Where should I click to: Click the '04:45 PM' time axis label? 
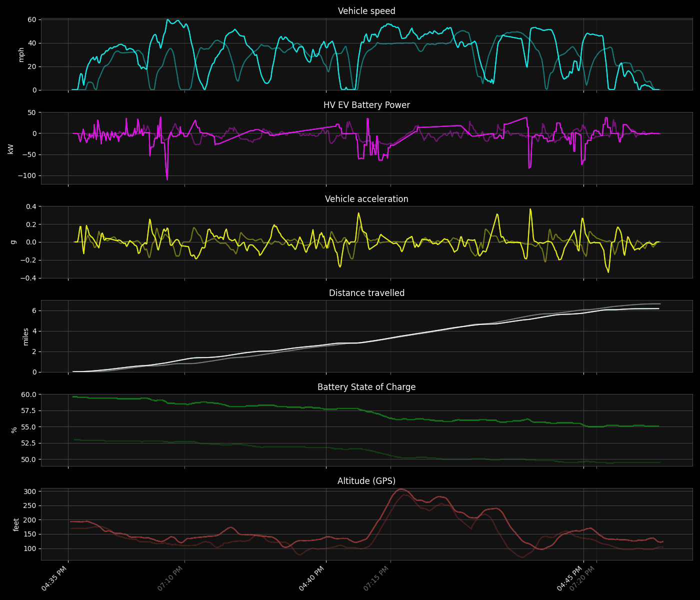[x=569, y=578]
